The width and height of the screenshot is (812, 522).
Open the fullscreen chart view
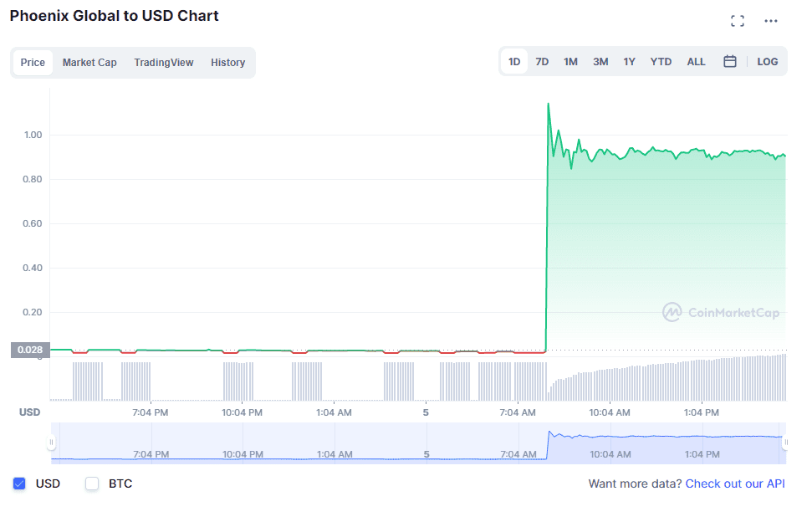tap(738, 20)
